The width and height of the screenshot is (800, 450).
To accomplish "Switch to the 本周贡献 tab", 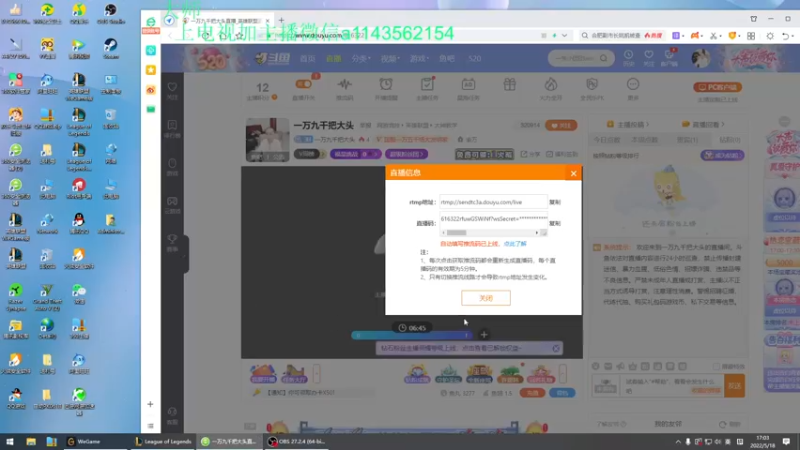I will (x=644, y=140).
